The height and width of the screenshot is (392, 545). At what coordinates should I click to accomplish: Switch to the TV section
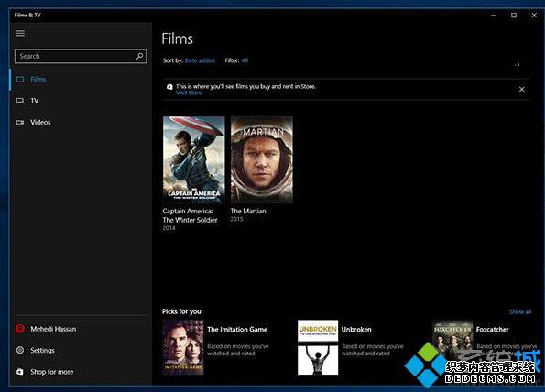click(x=81, y=101)
